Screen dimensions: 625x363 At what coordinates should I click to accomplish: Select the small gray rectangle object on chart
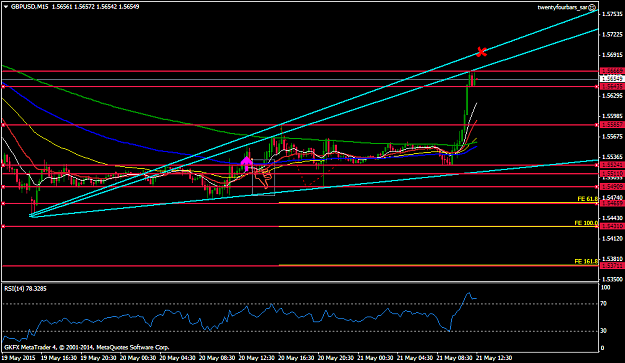pos(263,177)
